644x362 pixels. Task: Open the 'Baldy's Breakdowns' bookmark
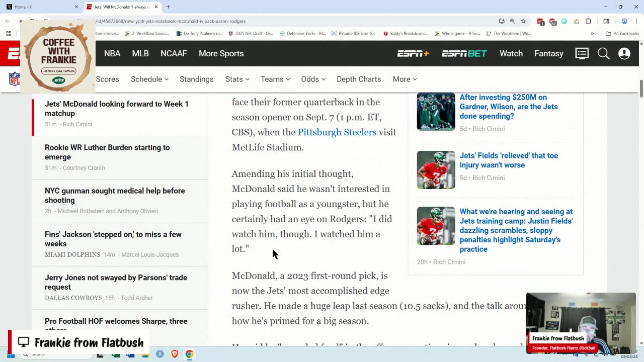click(x=406, y=34)
